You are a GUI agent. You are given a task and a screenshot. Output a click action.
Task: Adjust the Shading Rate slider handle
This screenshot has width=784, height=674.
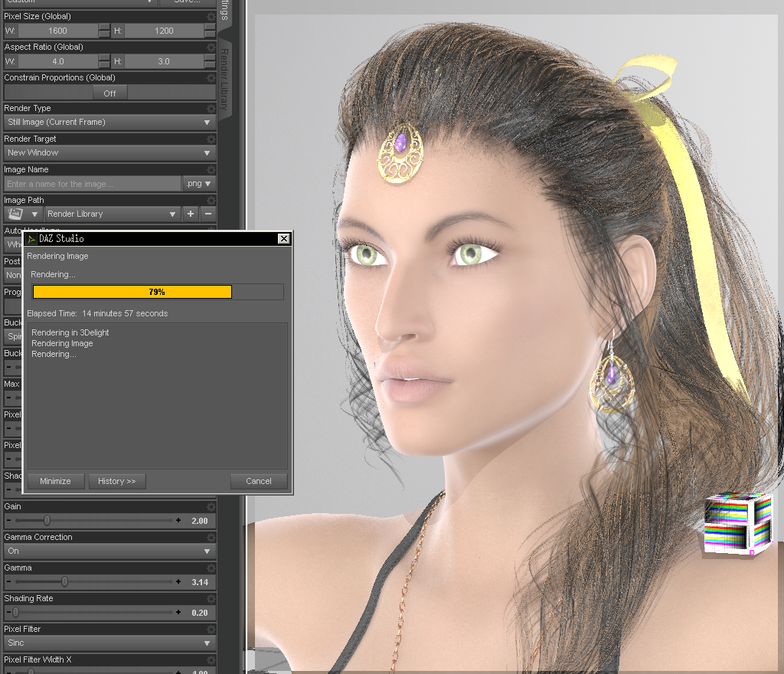15,612
